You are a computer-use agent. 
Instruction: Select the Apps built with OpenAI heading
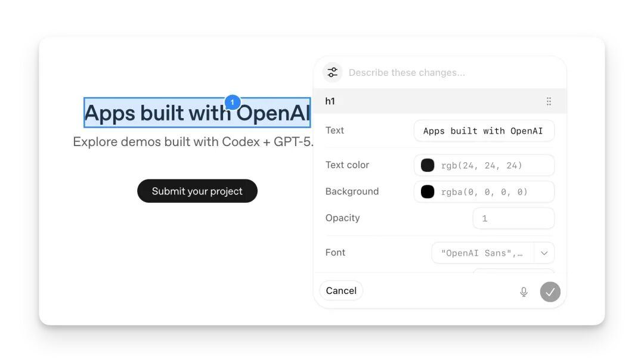197,113
